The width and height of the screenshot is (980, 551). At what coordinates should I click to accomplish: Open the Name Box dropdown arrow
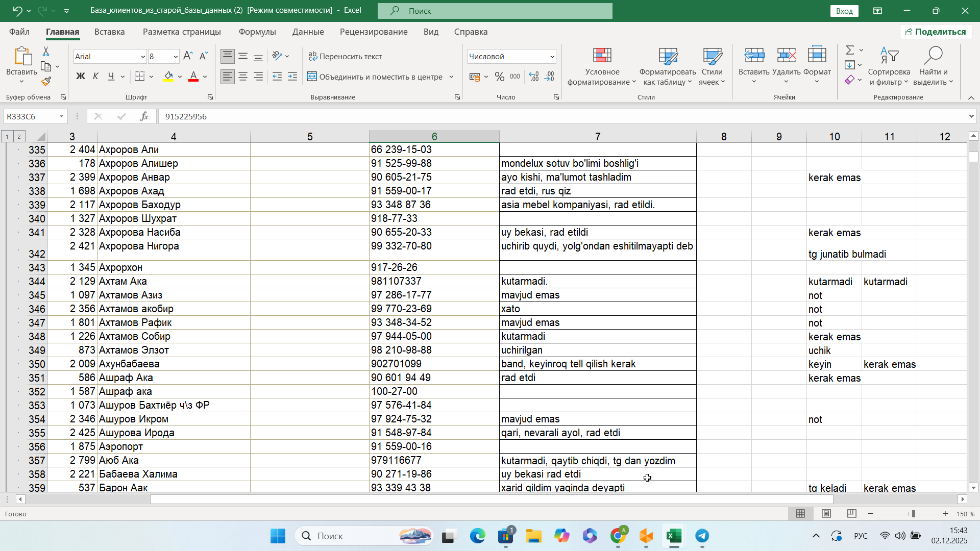point(61,116)
